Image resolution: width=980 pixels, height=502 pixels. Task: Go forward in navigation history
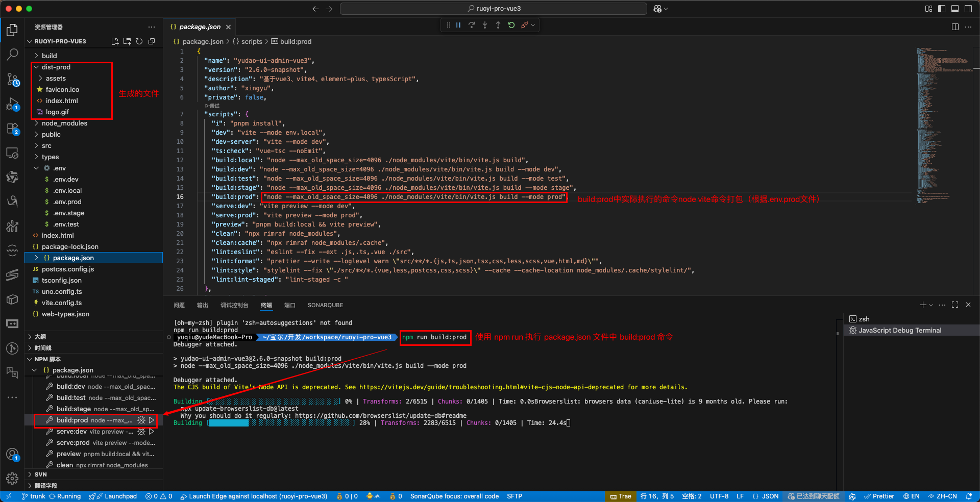329,9
